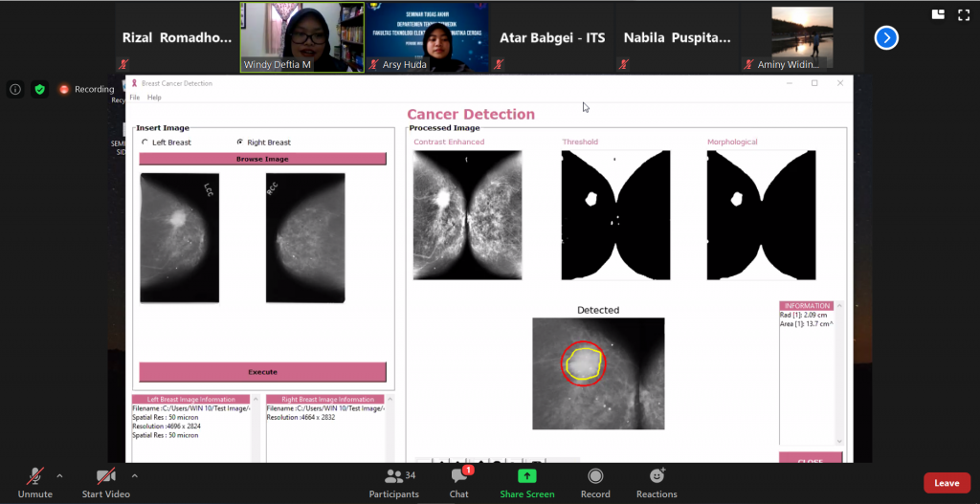This screenshot has width=980, height=504.
Task: Click the Unmute microphone icon
Action: pyautogui.click(x=34, y=476)
